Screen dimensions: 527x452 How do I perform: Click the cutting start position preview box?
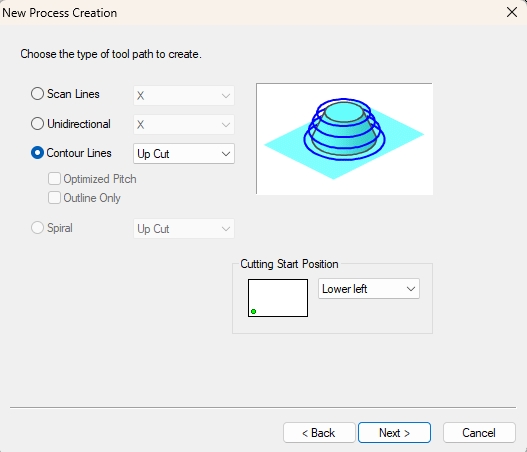(x=278, y=298)
